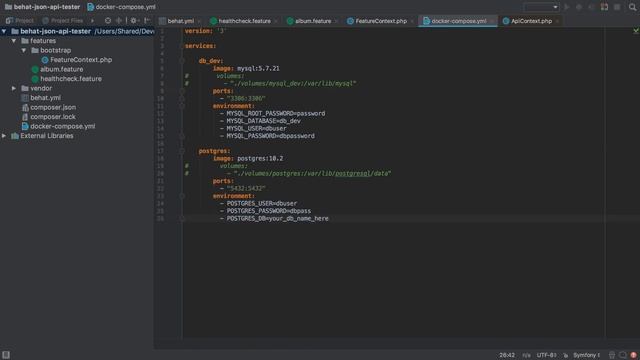Select docker-compose.yml in the project tree

62,126
